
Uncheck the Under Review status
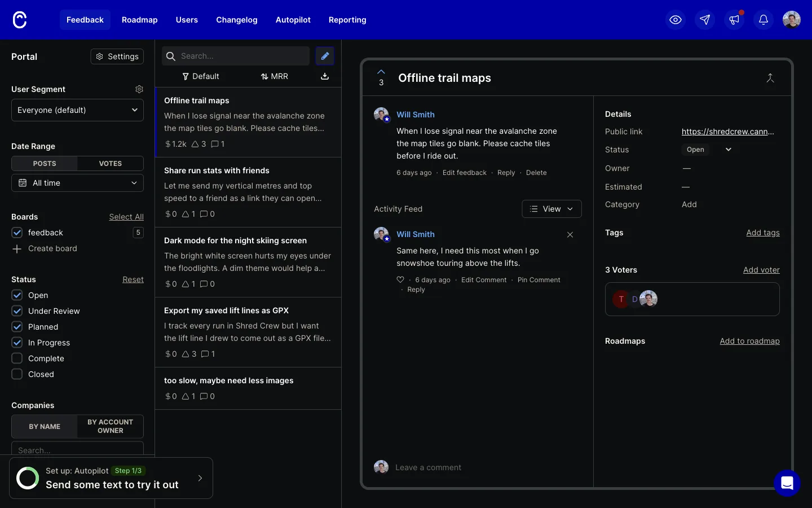17,311
